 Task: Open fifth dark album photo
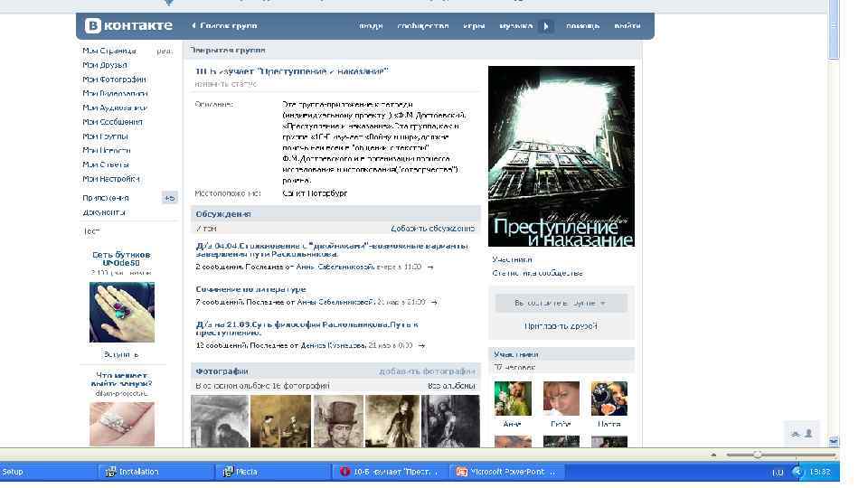point(450,421)
